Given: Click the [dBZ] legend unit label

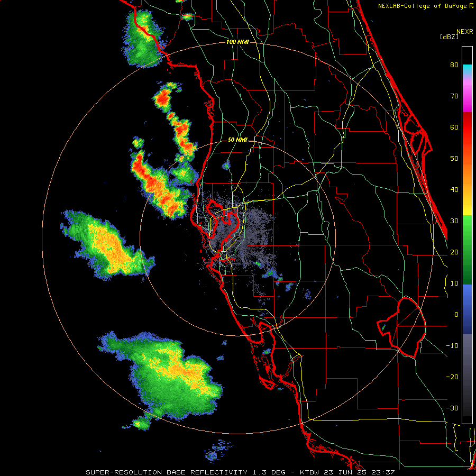Looking at the screenshot, I should [x=449, y=36].
